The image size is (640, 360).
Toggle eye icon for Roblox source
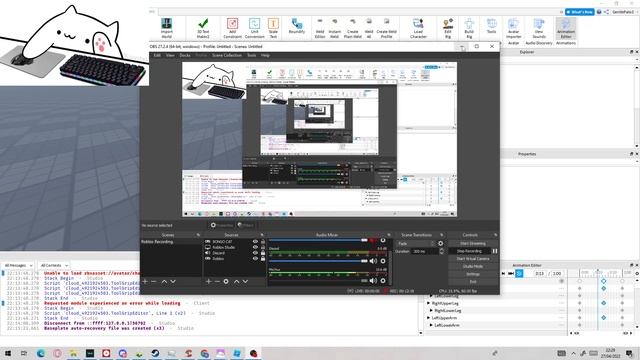255,259
